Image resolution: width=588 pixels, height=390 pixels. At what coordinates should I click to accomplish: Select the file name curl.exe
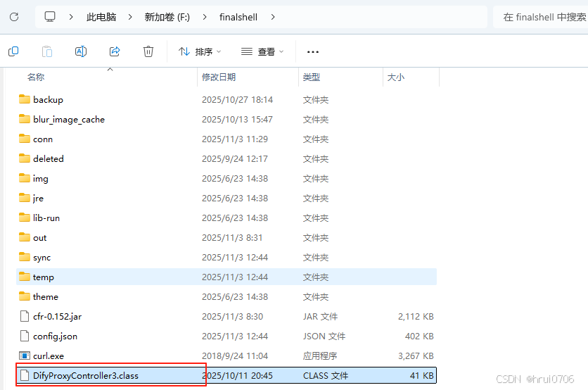49,356
